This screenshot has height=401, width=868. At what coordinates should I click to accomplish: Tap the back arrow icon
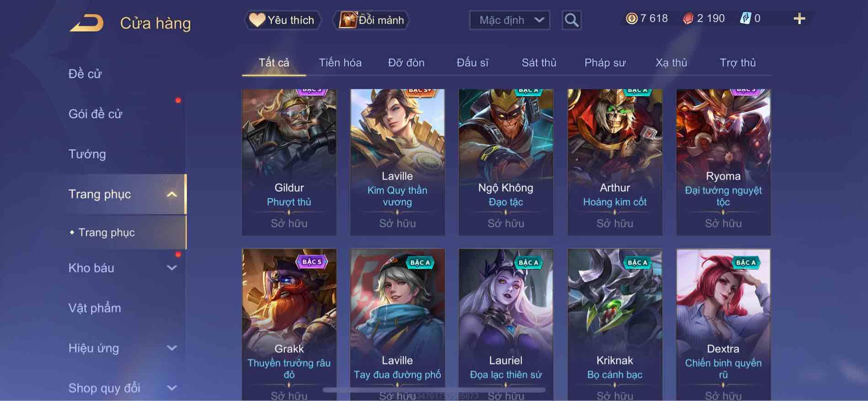[x=86, y=23]
